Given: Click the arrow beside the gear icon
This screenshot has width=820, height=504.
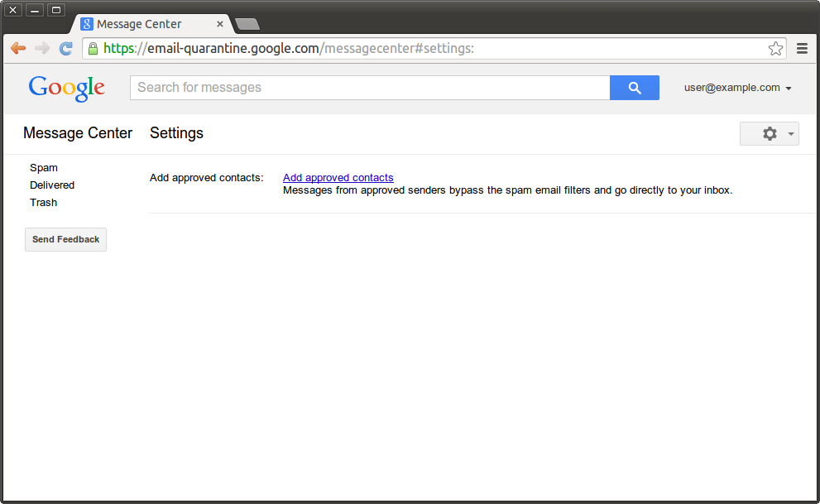Looking at the screenshot, I should point(791,134).
